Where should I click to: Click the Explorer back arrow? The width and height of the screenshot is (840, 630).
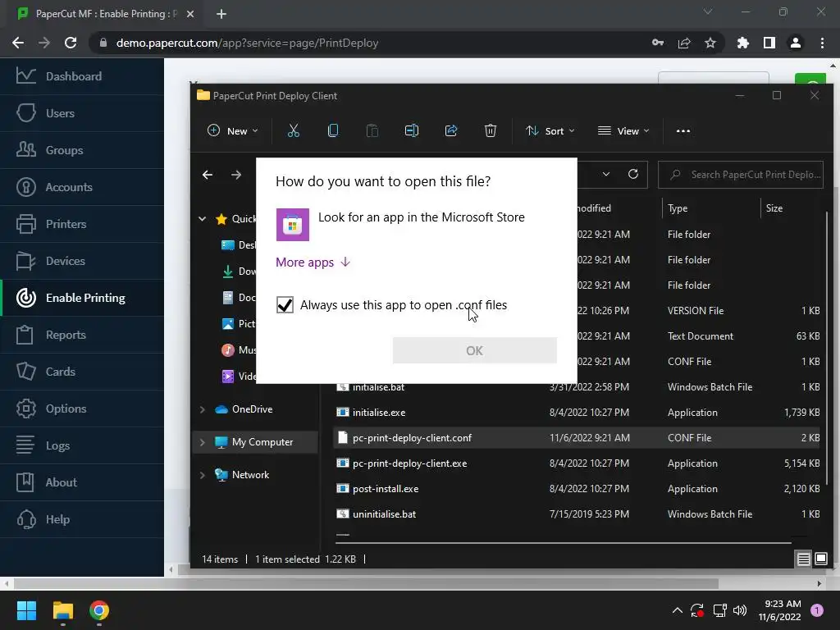tap(208, 175)
